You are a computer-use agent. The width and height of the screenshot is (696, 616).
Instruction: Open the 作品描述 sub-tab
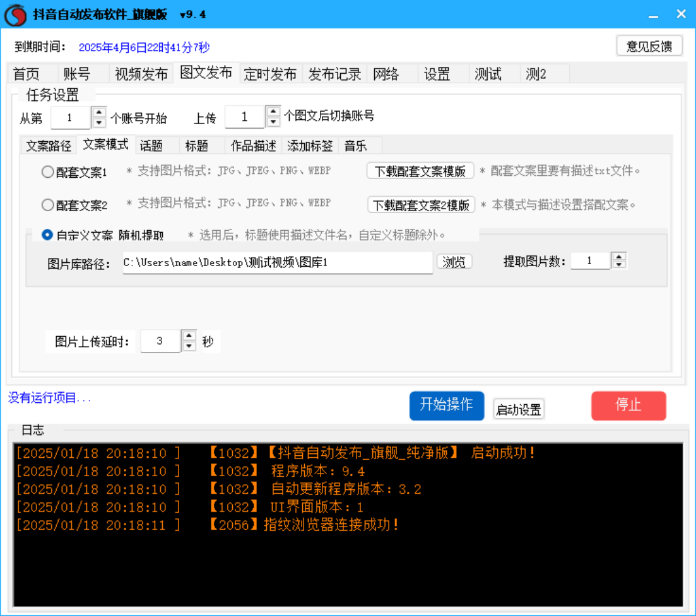click(x=254, y=146)
